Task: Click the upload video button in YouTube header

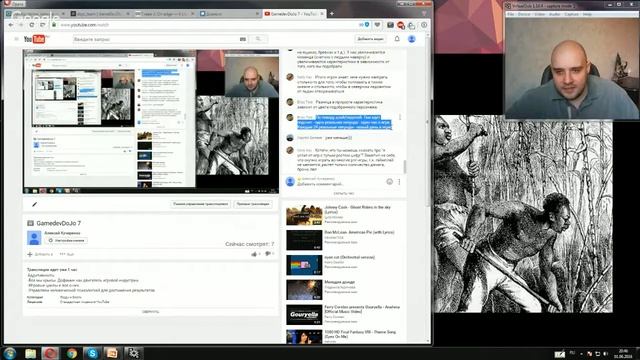Action: pos(370,39)
